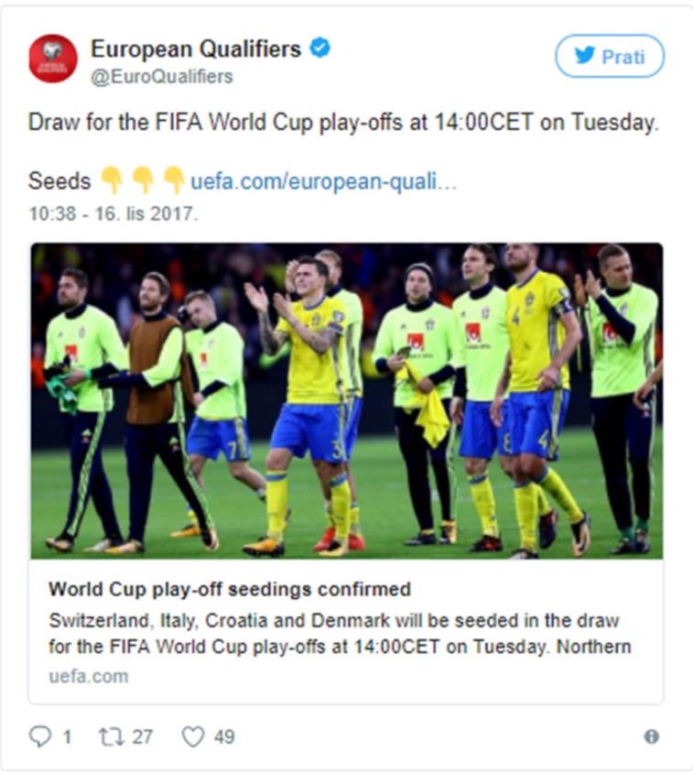Screen dimensions: 693x784
Task: Like the tweet with the heart icon
Action: (192, 736)
